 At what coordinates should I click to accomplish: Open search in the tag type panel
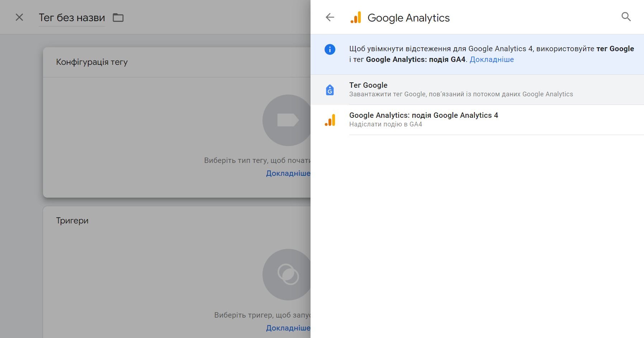626,16
